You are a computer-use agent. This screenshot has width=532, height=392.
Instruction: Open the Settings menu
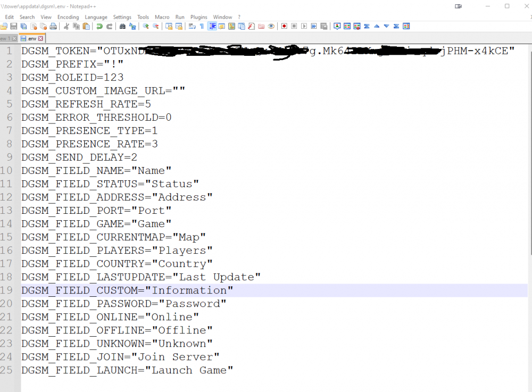(122, 17)
